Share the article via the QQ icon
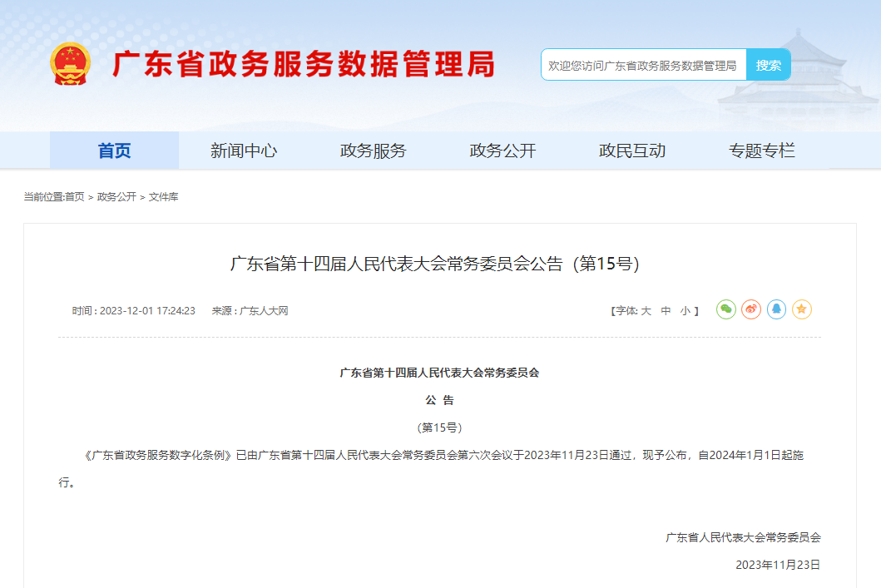Viewport: 881px width, 588px height. pyautogui.click(x=776, y=309)
